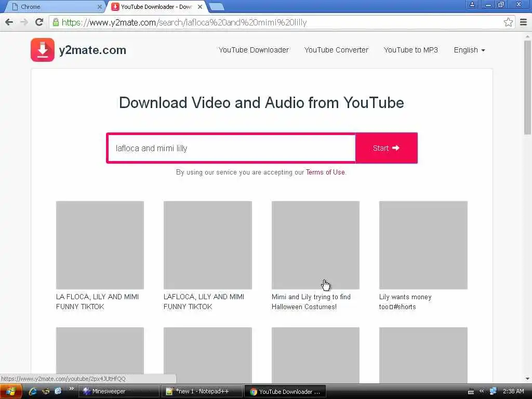Screen dimensions: 532x399
Task: Click the YouTube Downloader taskbar button
Action: [x=285, y=392]
